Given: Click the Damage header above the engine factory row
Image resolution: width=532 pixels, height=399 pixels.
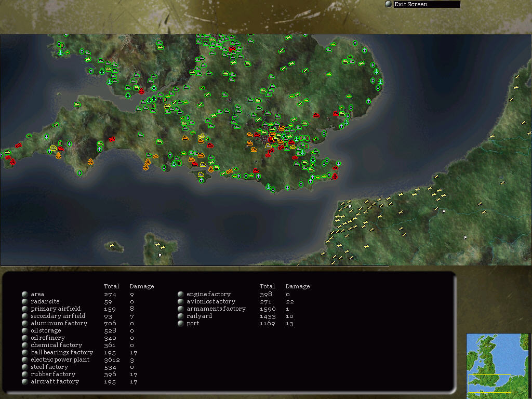Looking at the screenshot, I should point(298,286).
